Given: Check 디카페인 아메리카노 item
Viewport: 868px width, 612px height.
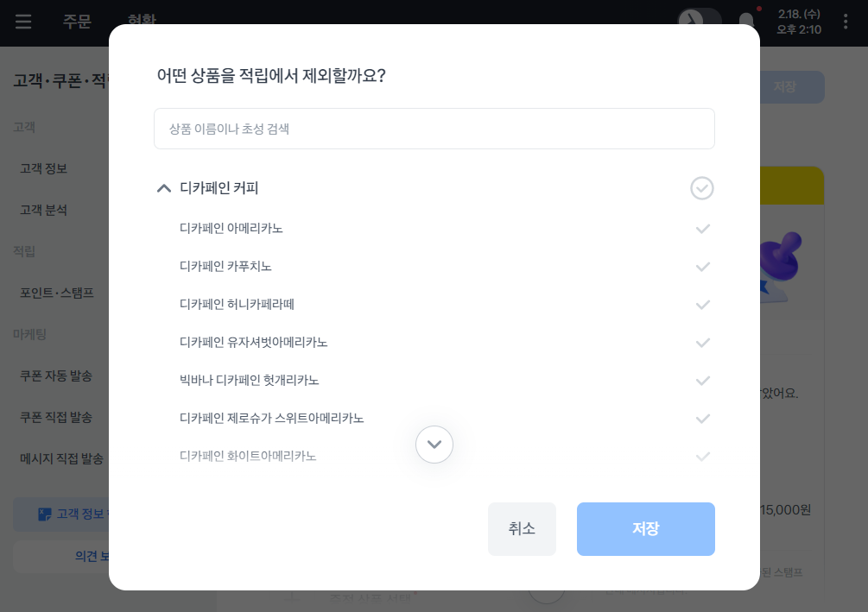Looking at the screenshot, I should point(703,229).
